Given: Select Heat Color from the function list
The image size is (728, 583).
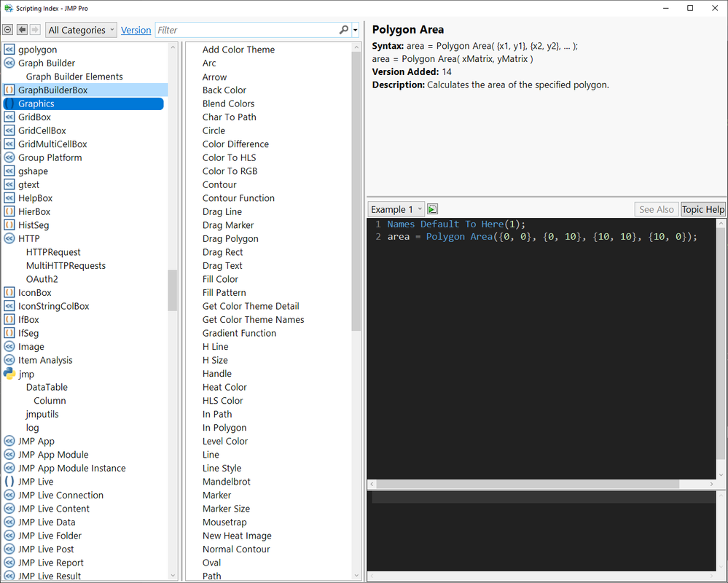Looking at the screenshot, I should 224,387.
